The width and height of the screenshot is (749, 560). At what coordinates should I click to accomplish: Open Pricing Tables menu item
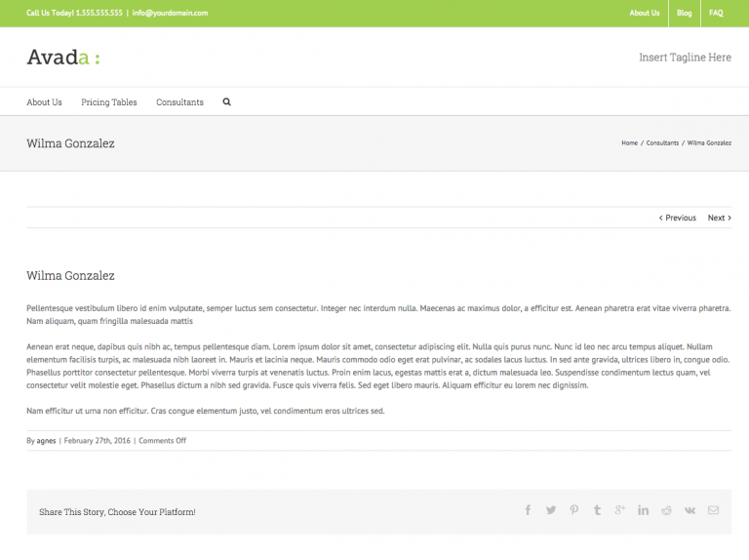coord(109,102)
